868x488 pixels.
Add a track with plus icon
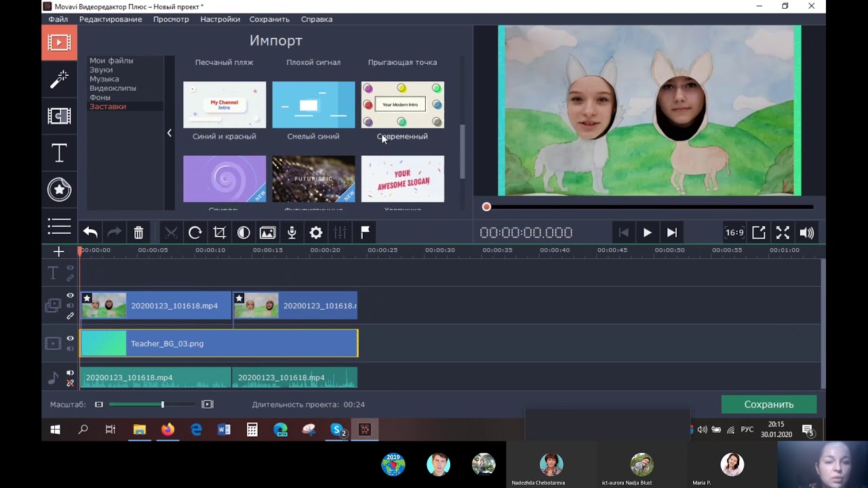click(x=59, y=251)
